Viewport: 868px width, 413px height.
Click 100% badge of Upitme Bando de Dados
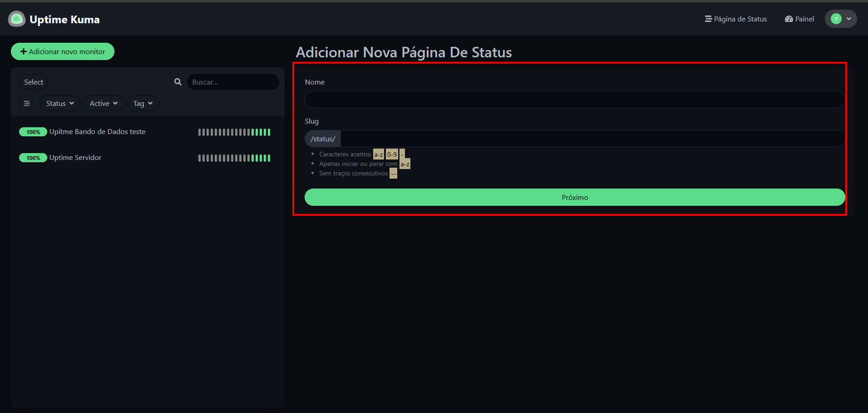(x=33, y=132)
